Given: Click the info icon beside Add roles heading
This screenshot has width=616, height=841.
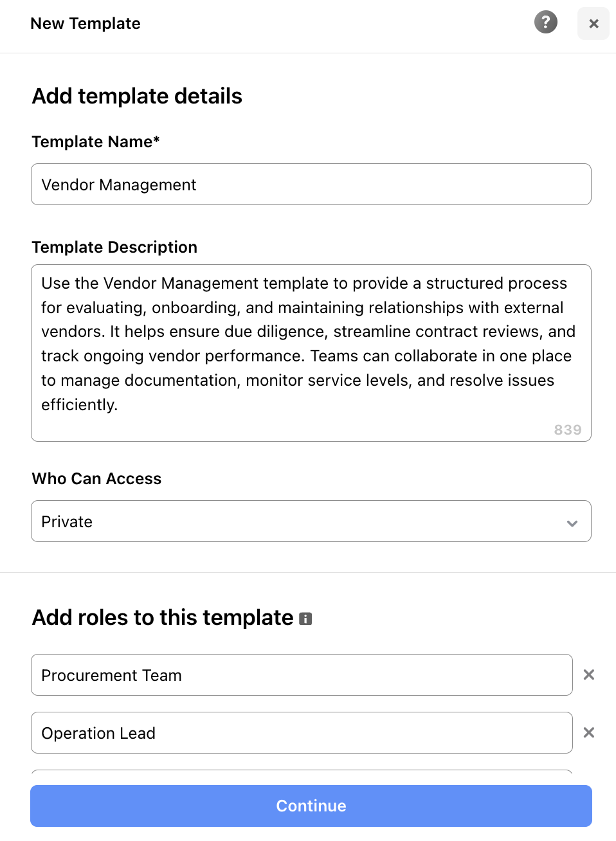Looking at the screenshot, I should [305, 619].
